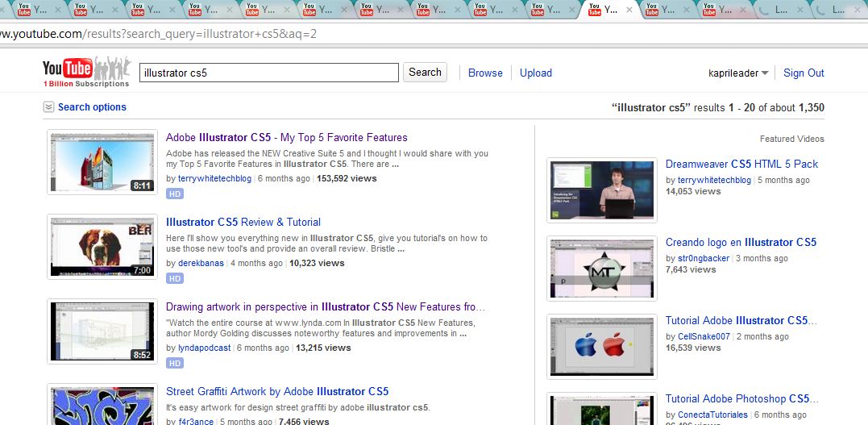The height and width of the screenshot is (425, 868).
Task: Click the favicon of the active YouTube tab
Action: (595, 10)
